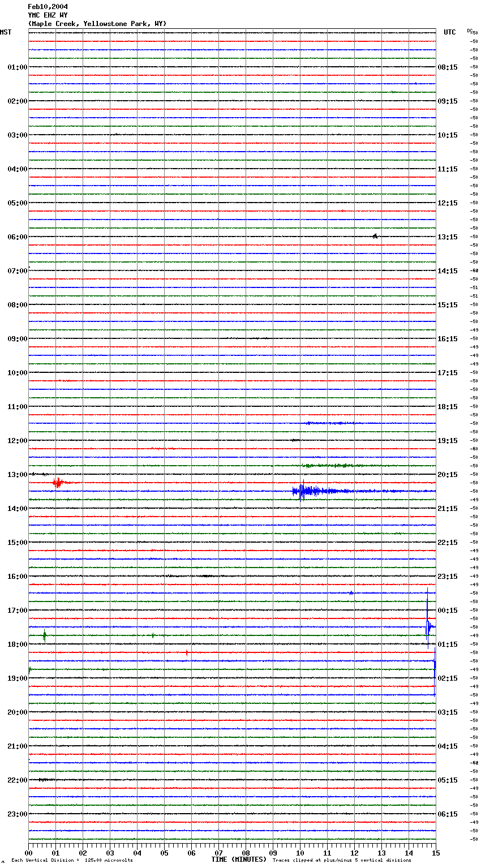
Task: Click the small black event on the 06:00 trace
Action: 375,236
